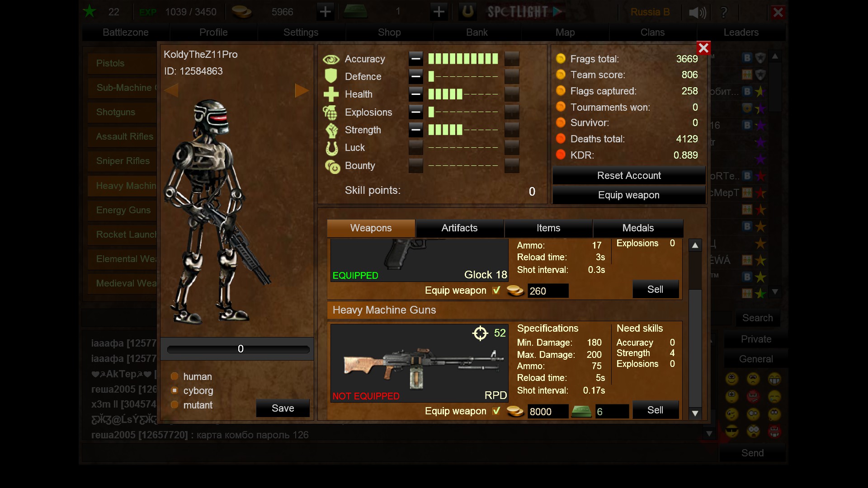Open the Medals tab
The width and height of the screenshot is (868, 488).
[x=637, y=228]
